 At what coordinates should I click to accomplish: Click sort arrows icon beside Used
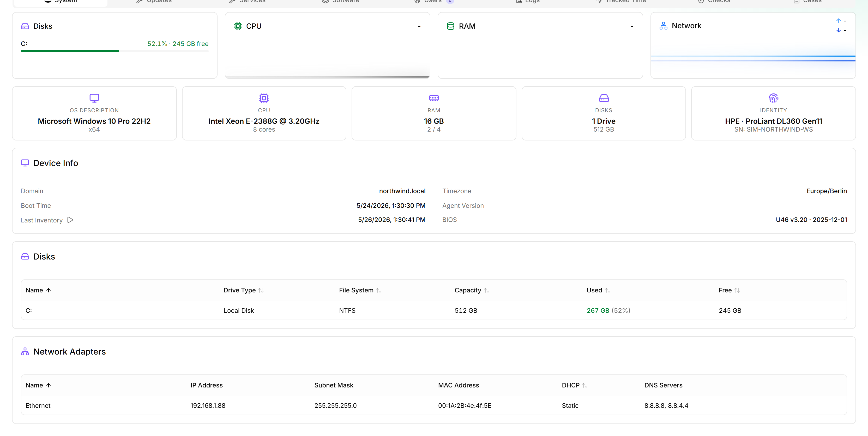pos(607,290)
